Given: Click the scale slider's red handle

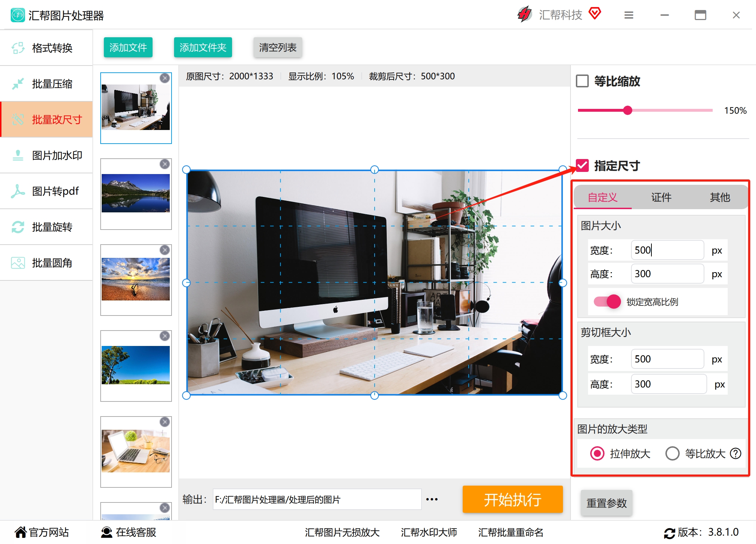Looking at the screenshot, I should (627, 110).
